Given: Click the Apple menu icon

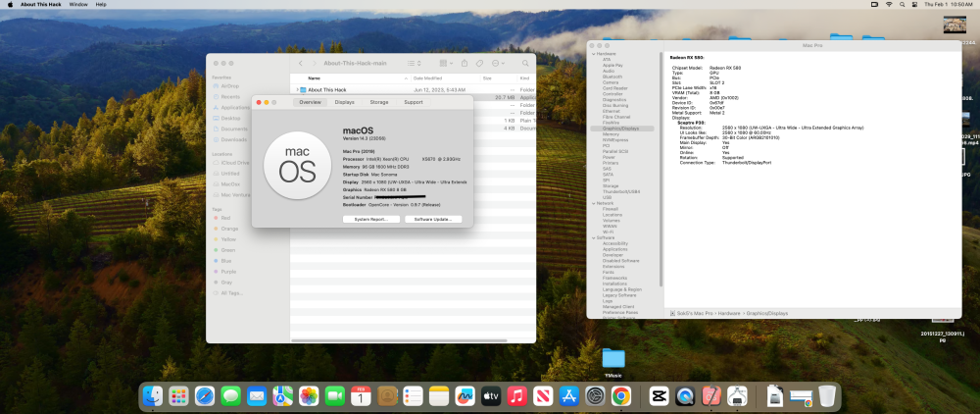Looking at the screenshot, I should click(x=10, y=4).
